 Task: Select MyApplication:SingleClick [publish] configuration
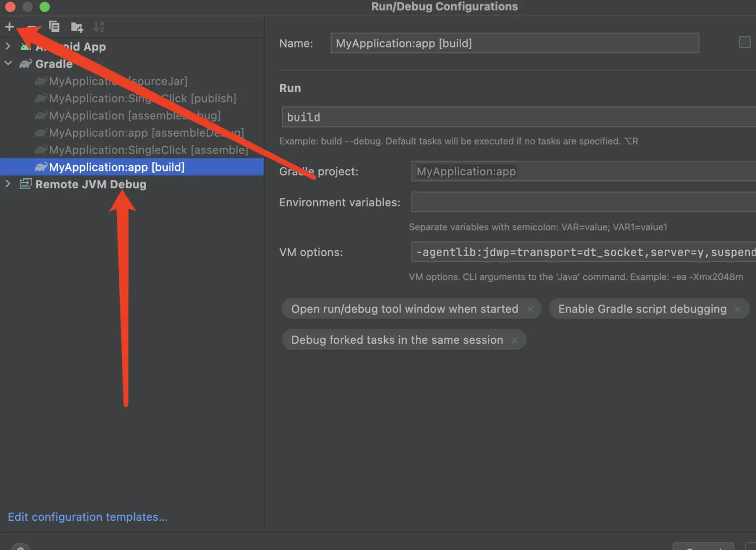pyautogui.click(x=142, y=98)
